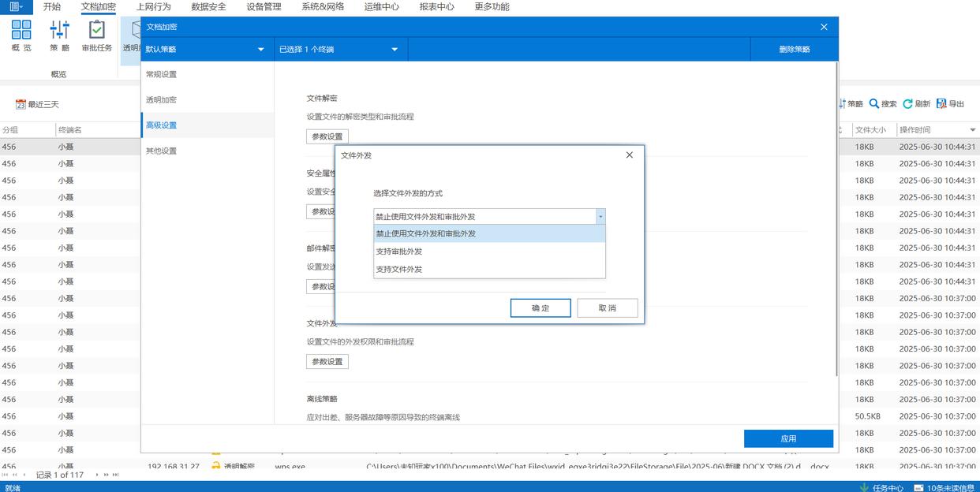Click the 策略 sliders icon in ribbon
Viewport: 980px width, 492px height.
60,31
